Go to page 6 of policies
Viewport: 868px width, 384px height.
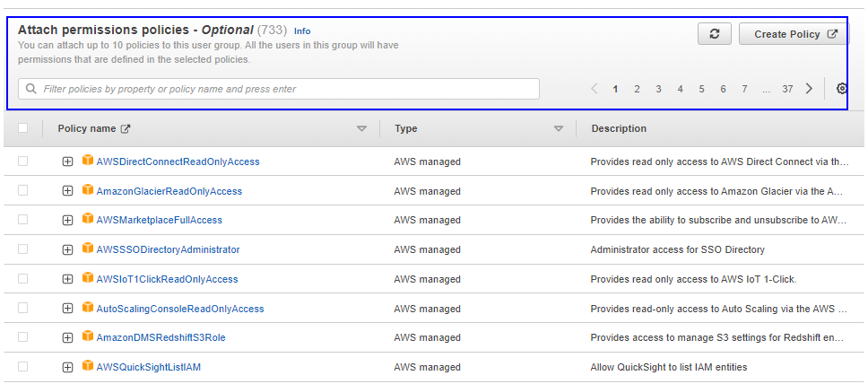click(723, 89)
